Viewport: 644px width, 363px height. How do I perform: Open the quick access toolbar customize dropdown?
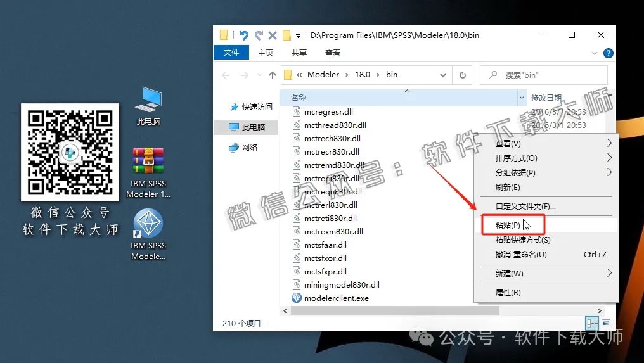click(x=298, y=35)
